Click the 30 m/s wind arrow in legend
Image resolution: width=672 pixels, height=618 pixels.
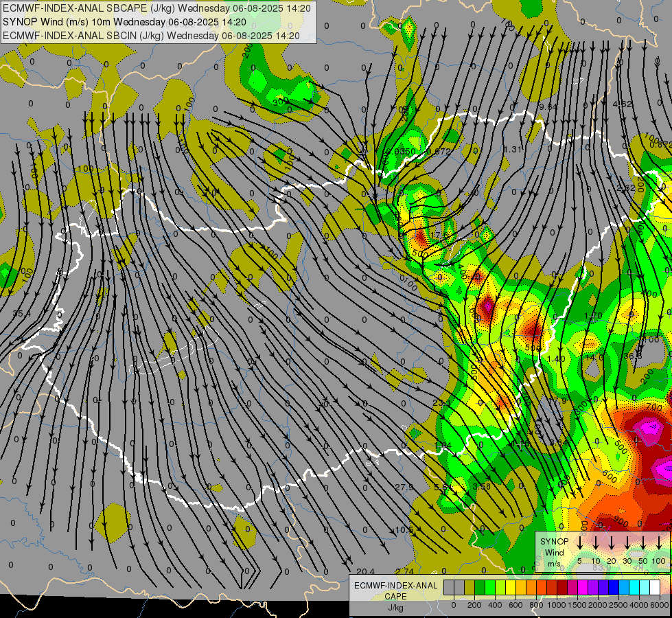pyautogui.click(x=627, y=542)
